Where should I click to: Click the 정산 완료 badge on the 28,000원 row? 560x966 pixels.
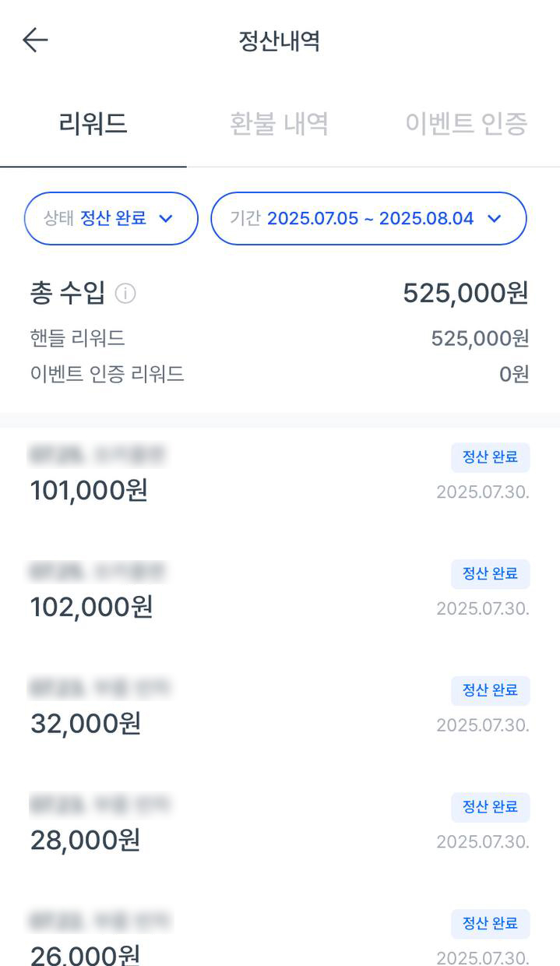pos(491,807)
